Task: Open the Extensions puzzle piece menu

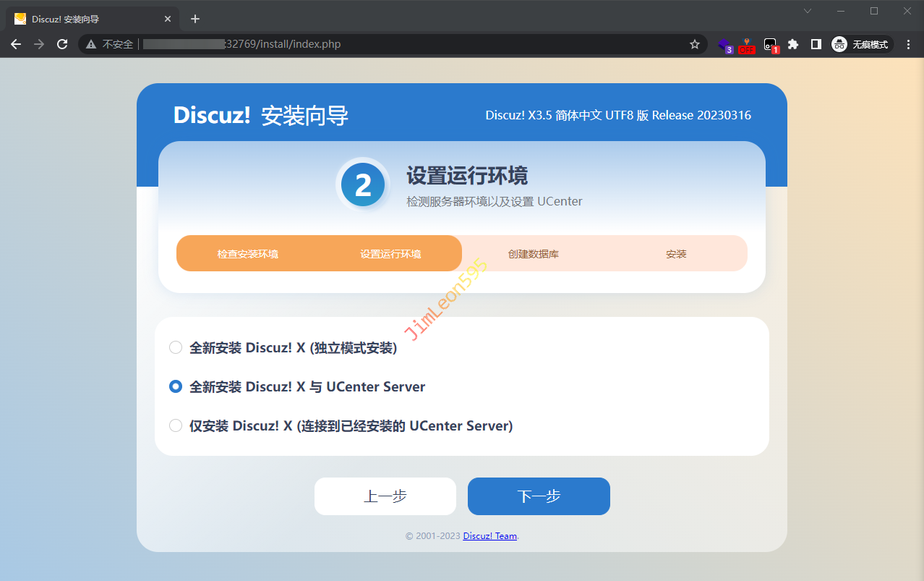Action: 793,44
